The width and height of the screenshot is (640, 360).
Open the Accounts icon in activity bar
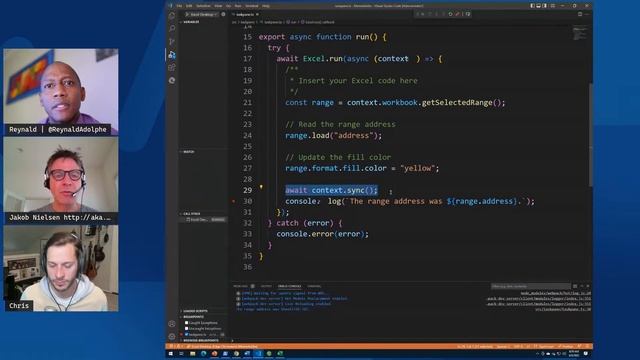click(x=172, y=324)
